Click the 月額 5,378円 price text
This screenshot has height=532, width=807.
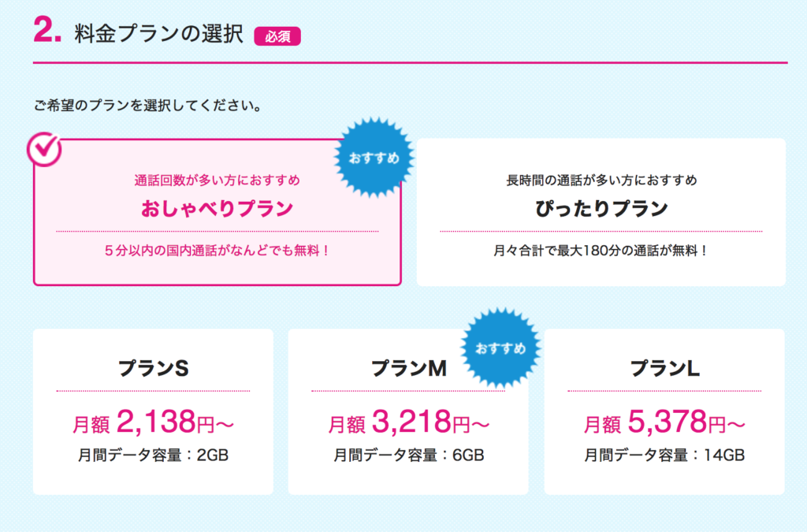click(664, 422)
